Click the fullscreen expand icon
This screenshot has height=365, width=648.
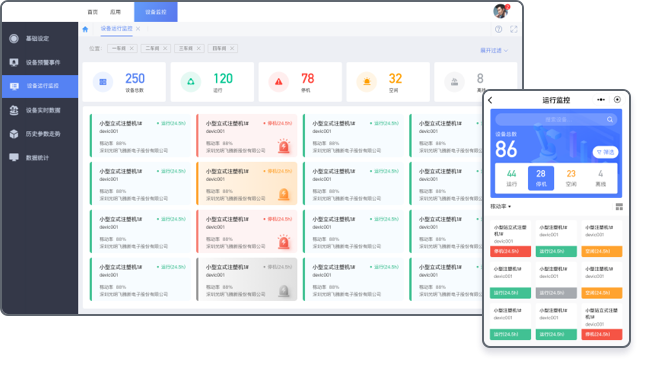[x=513, y=29]
